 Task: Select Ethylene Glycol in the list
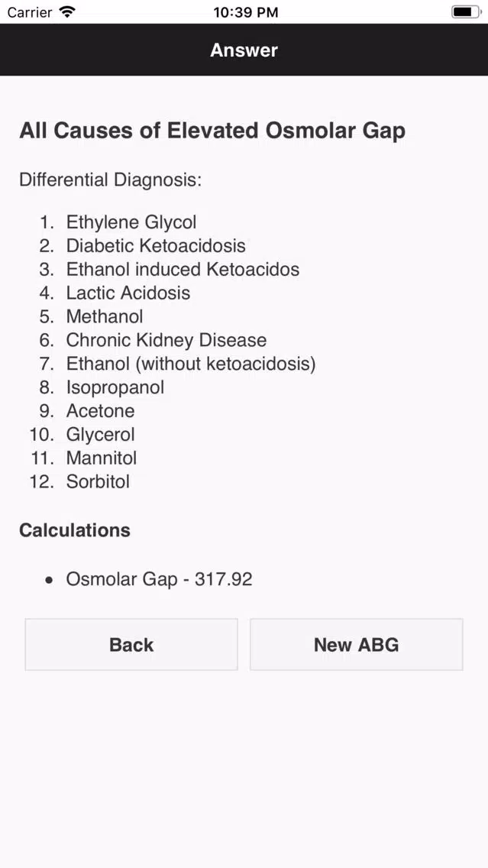131,222
